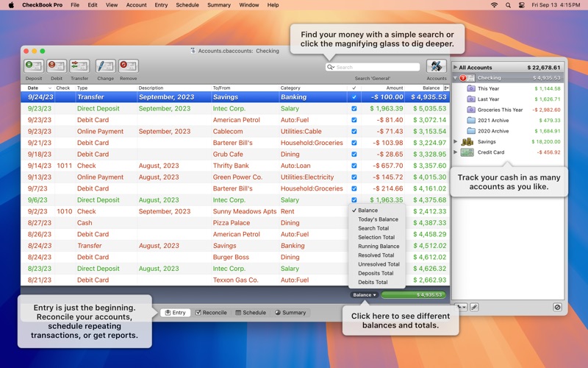Image resolution: width=588 pixels, height=368 pixels.
Task: Switch to the Reconcile tab
Action: [211, 312]
